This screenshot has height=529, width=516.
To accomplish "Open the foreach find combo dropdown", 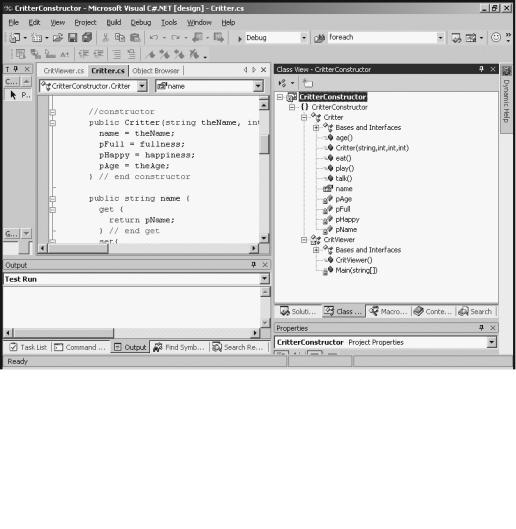I will point(440,38).
